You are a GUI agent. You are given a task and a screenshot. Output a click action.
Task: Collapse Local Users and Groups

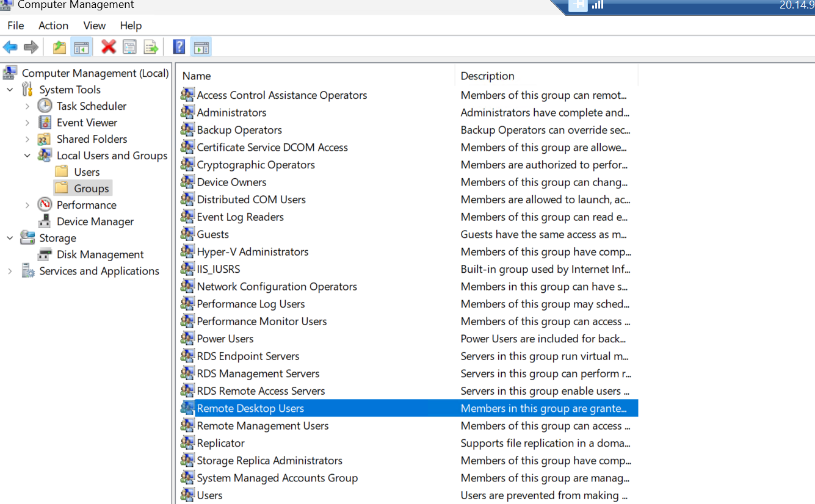click(27, 155)
